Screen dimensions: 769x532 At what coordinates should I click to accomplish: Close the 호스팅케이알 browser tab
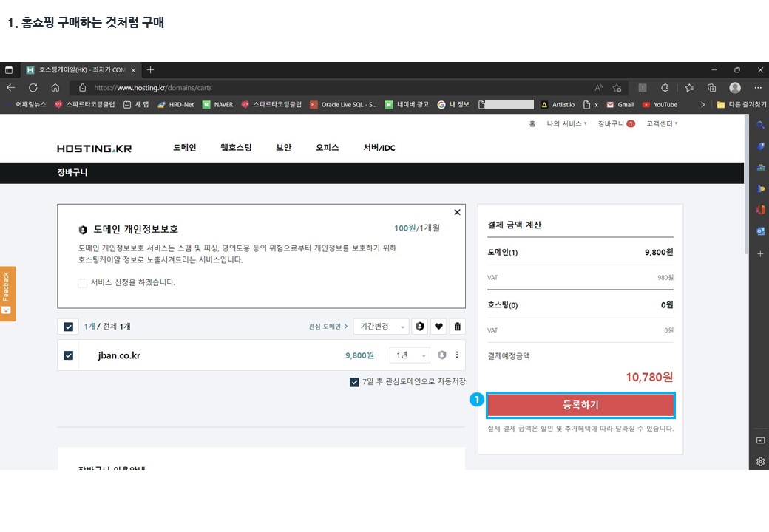[133, 70]
